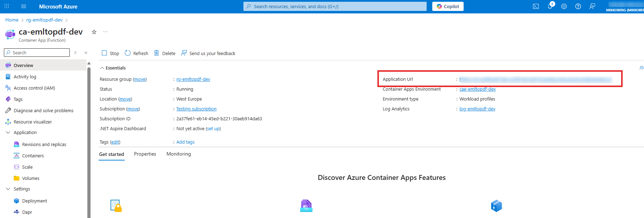
Task: Click the sidebar scrollbar up arrow
Action: tap(89, 63)
